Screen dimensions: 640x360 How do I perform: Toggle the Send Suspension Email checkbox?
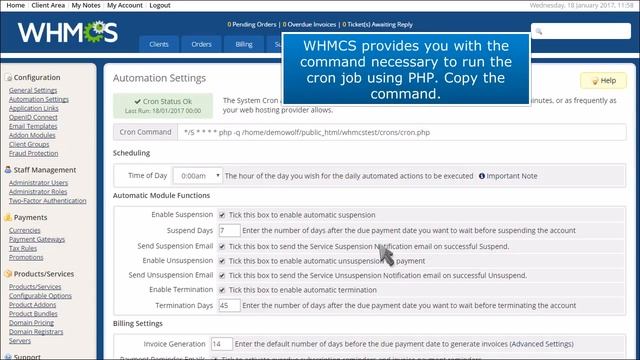pos(222,247)
